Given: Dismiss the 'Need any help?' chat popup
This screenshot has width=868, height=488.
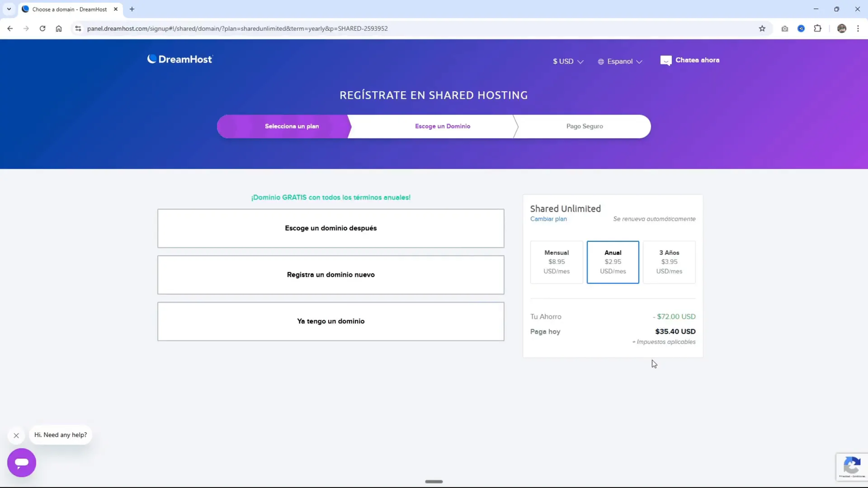Looking at the screenshot, I should click(16, 435).
